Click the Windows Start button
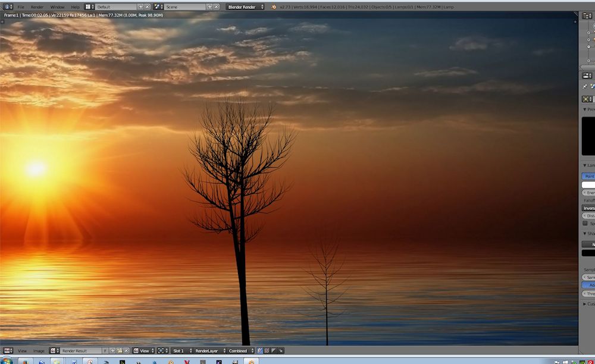595x364 pixels. (x=6, y=360)
